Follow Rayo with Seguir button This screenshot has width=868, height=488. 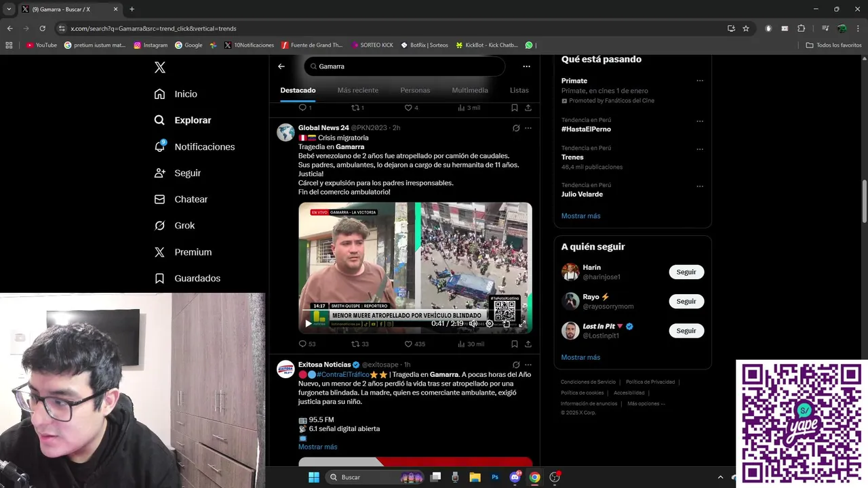[x=686, y=301]
